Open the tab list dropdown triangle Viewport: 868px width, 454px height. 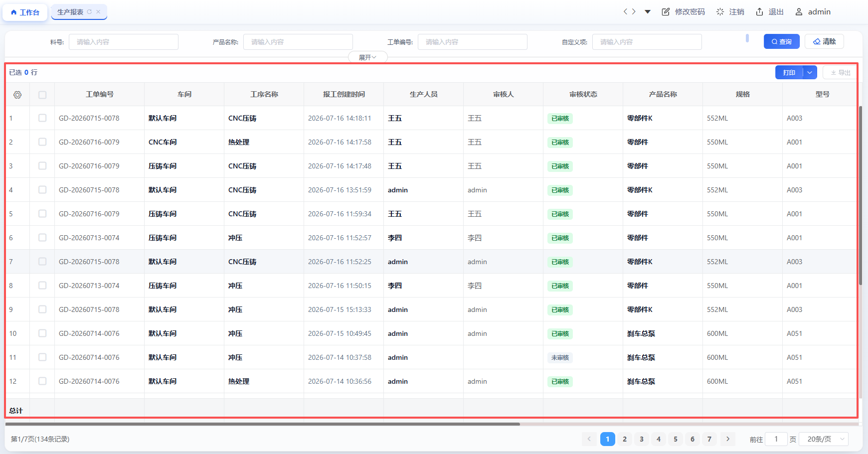coord(648,12)
